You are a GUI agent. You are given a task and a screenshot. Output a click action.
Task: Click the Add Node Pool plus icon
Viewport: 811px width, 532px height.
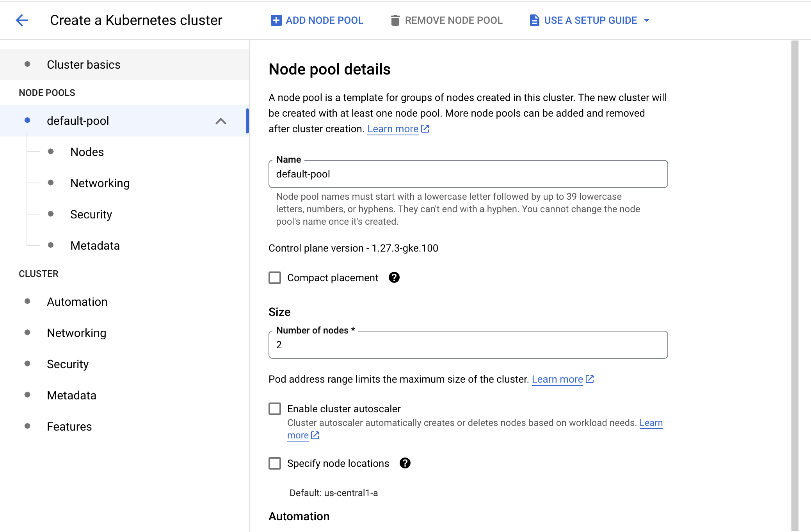coord(276,20)
